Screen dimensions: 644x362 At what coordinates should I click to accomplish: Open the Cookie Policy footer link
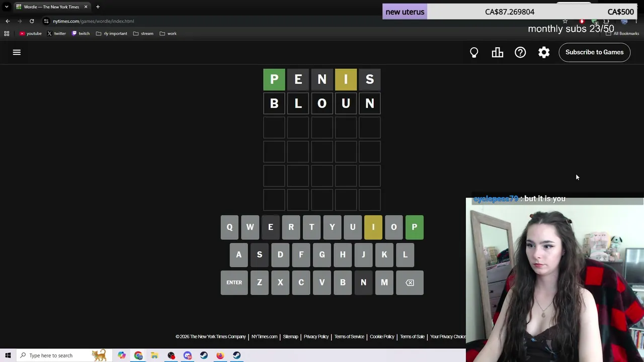(382, 337)
